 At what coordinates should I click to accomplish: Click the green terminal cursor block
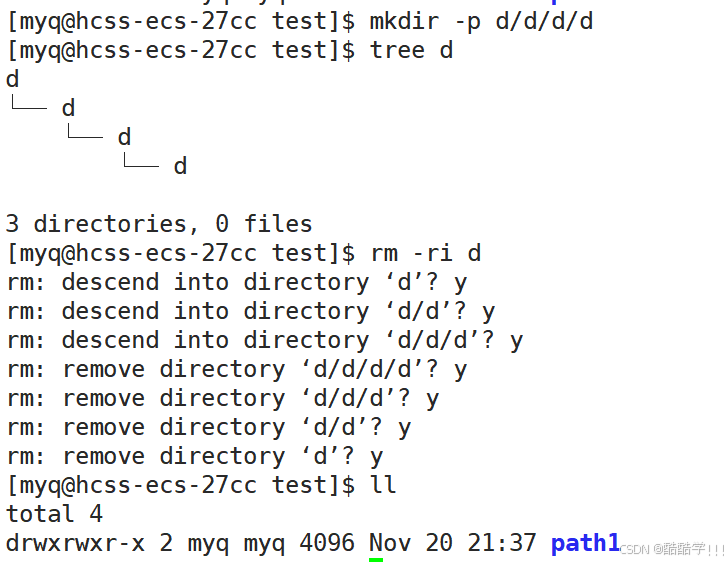point(376,560)
